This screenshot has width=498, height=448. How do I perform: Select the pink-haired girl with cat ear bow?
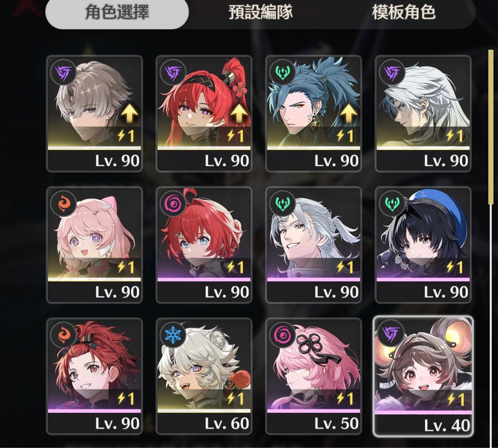pyautogui.click(x=94, y=245)
